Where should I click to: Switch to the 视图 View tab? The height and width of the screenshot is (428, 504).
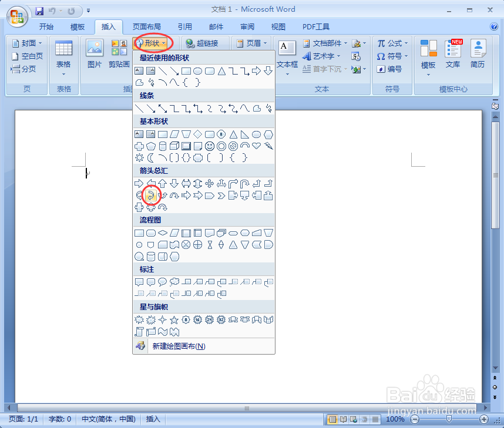pyautogui.click(x=278, y=26)
